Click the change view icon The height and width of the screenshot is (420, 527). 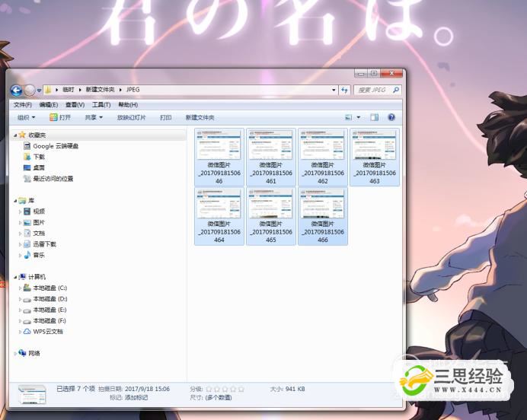(x=349, y=117)
